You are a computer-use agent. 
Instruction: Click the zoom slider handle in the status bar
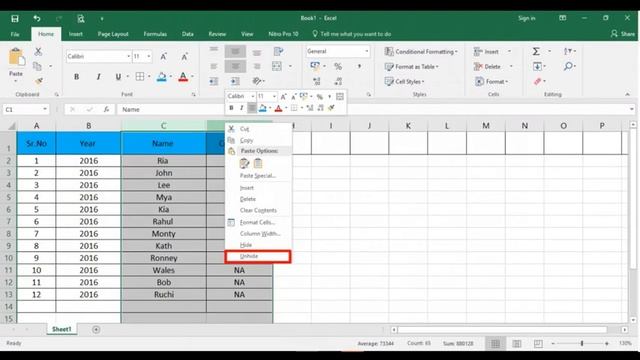pos(582,344)
